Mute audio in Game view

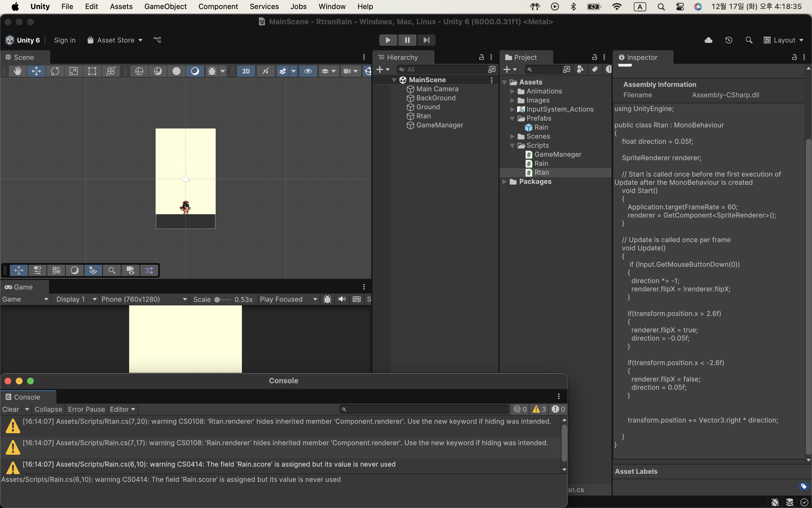click(x=342, y=299)
